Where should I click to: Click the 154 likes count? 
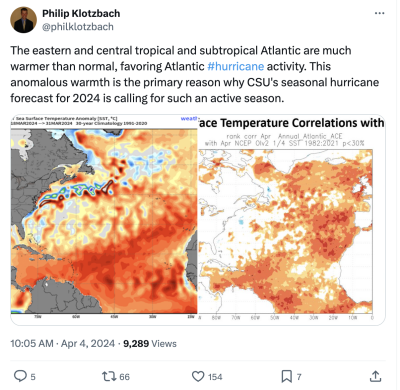(215, 377)
